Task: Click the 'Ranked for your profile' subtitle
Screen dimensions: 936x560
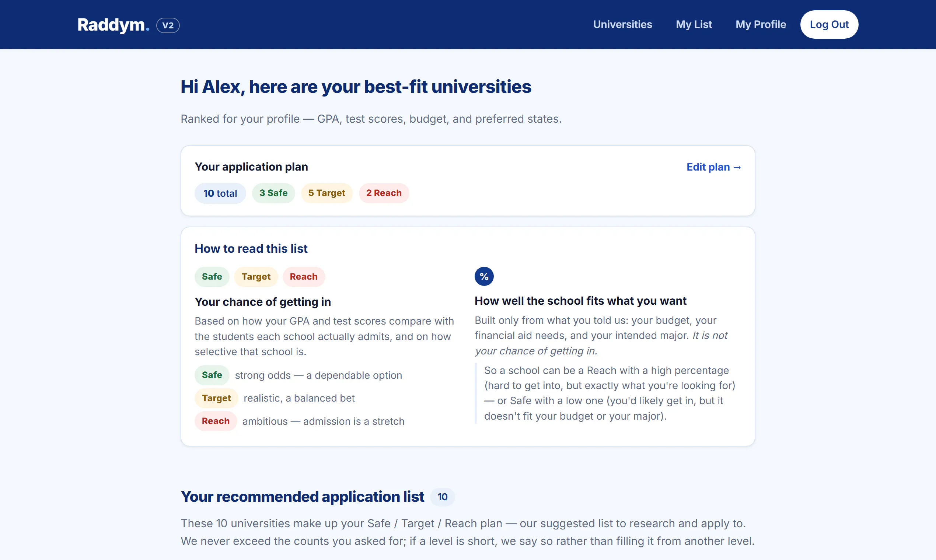Action: coord(371,119)
